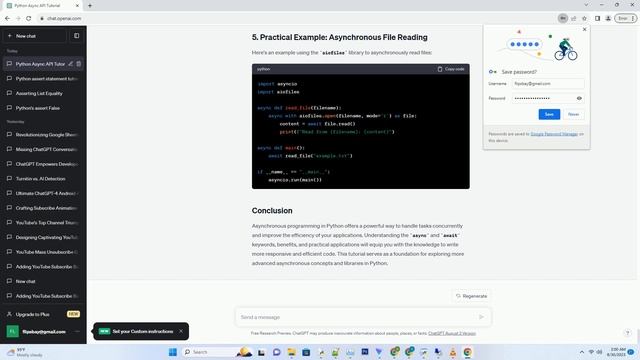The width and height of the screenshot is (640, 360).
Task: Dismiss the Set your Custom instructions tip
Action: [x=181, y=331]
